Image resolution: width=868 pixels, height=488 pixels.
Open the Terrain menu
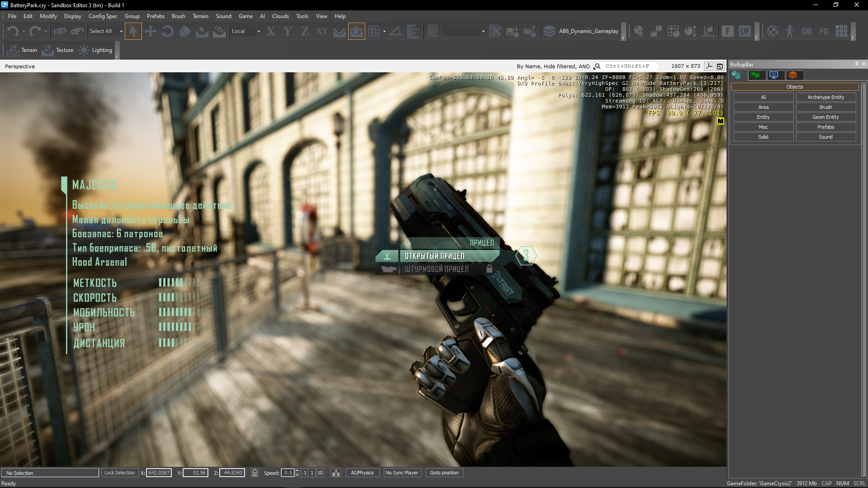point(200,16)
